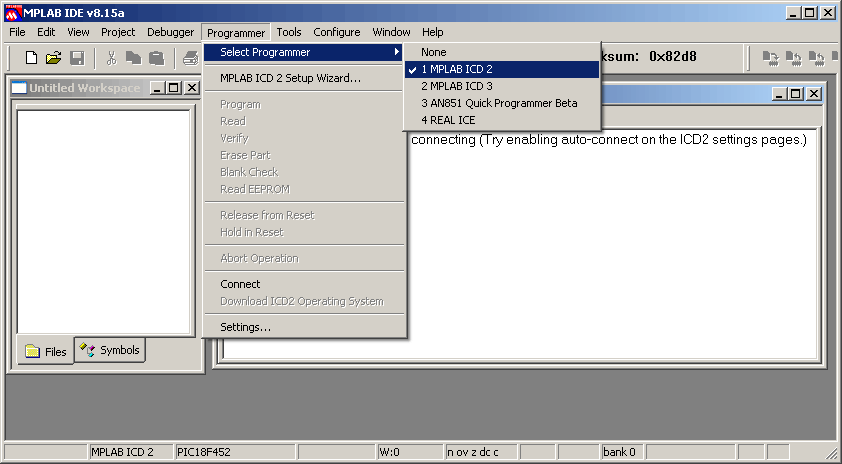Open the Configure menu
Screen dimensions: 842x464
click(x=337, y=32)
